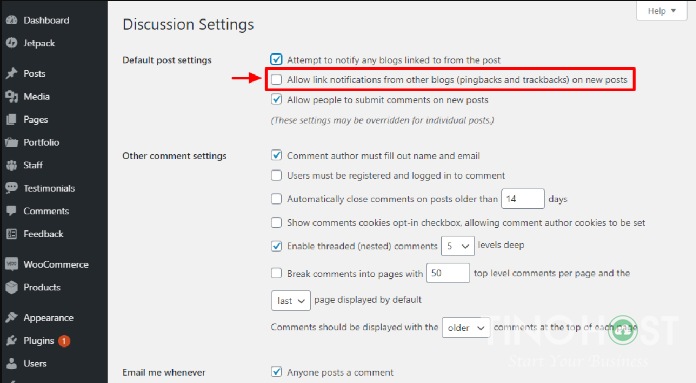Open the last page displayed dropdown

[291, 301]
